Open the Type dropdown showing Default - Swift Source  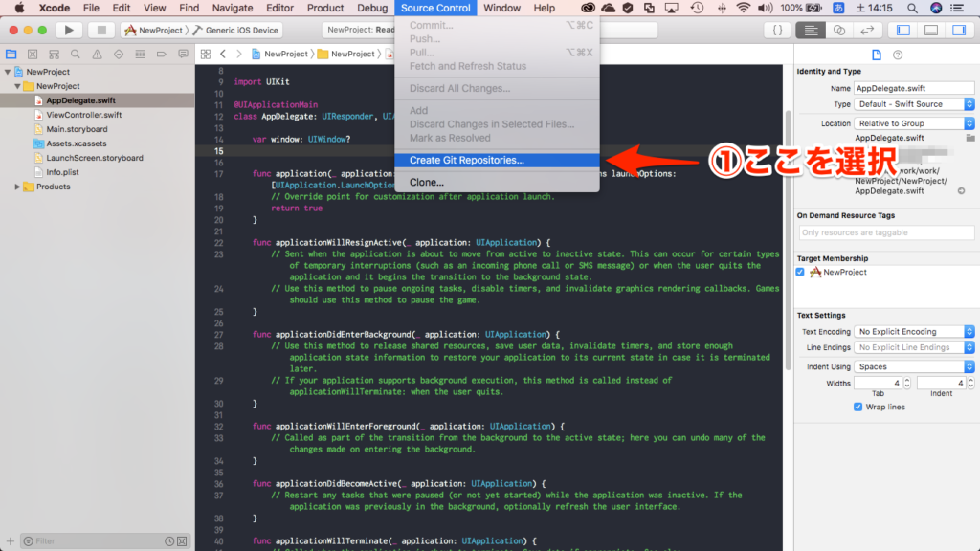(x=914, y=103)
